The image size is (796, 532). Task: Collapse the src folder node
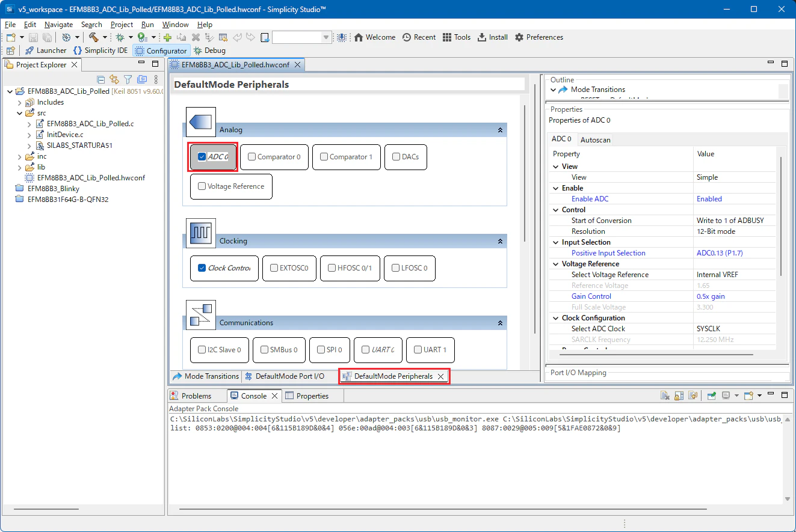click(x=20, y=113)
